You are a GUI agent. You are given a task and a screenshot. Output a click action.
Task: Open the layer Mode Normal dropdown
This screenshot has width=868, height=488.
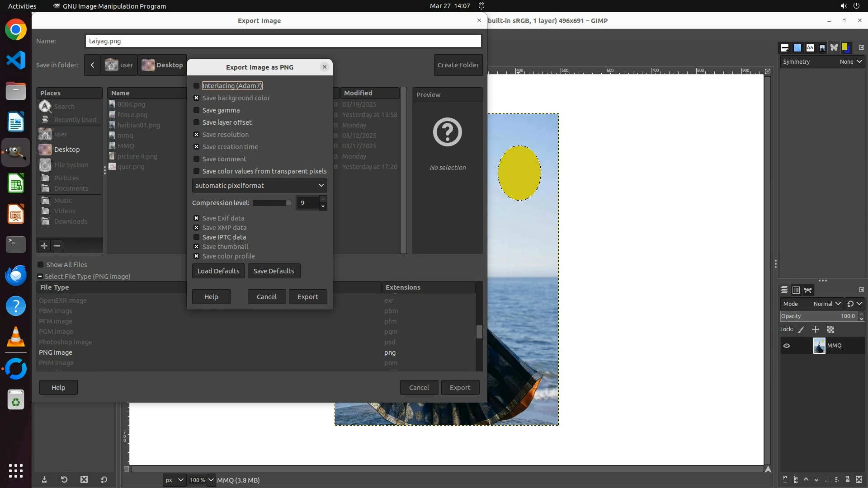coord(826,304)
